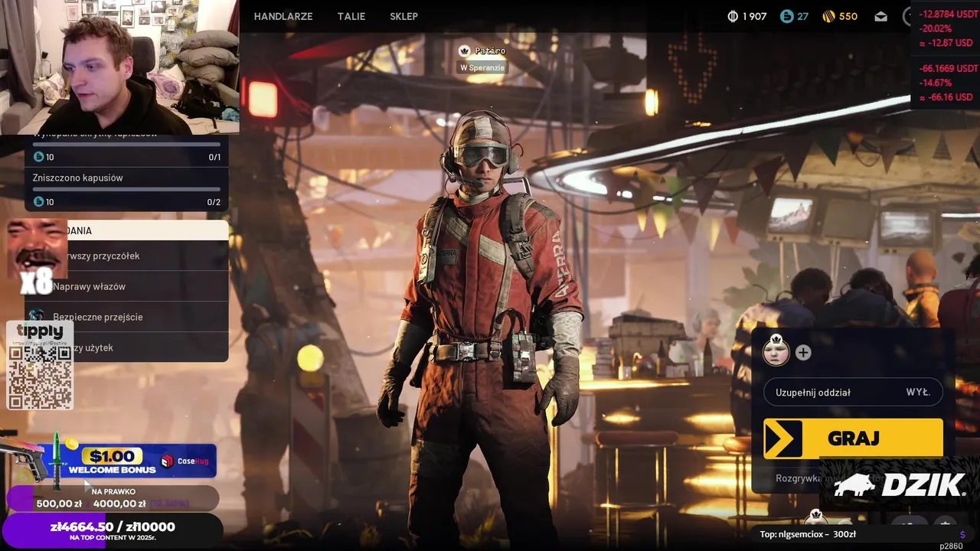Click the 1 907 coin balance
This screenshot has width=980, height=551.
[754, 16]
